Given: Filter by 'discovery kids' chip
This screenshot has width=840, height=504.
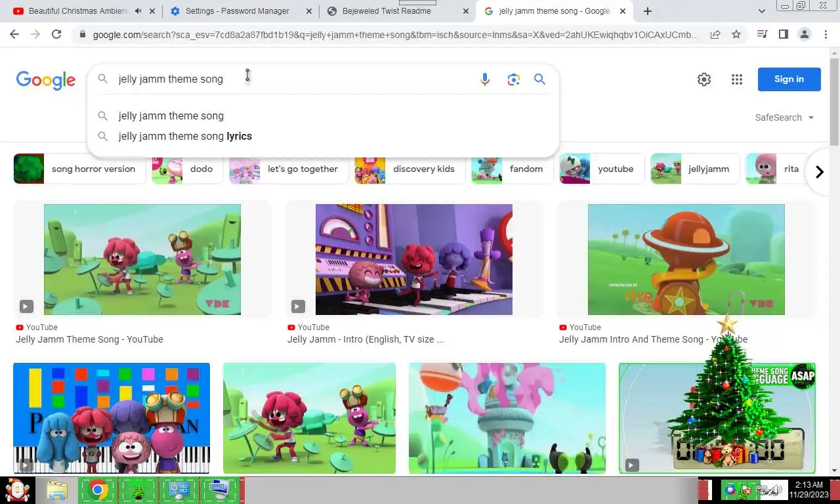Looking at the screenshot, I should pyautogui.click(x=409, y=169).
